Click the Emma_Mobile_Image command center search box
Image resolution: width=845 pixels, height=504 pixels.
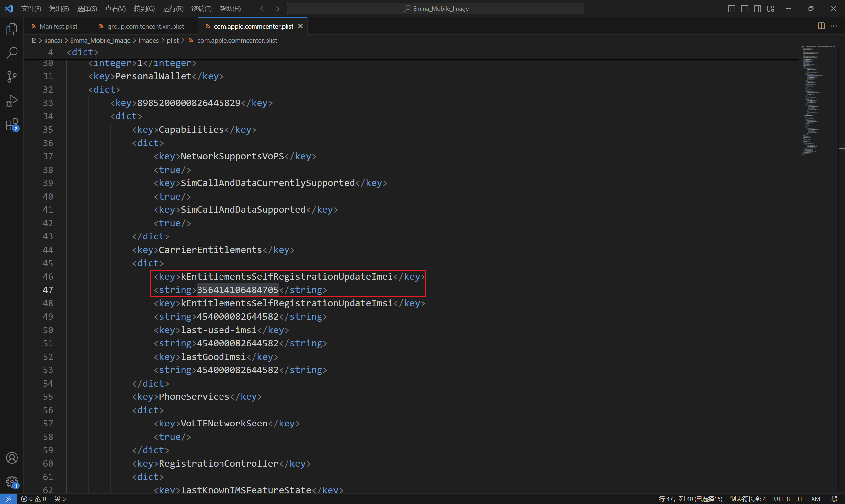point(435,9)
